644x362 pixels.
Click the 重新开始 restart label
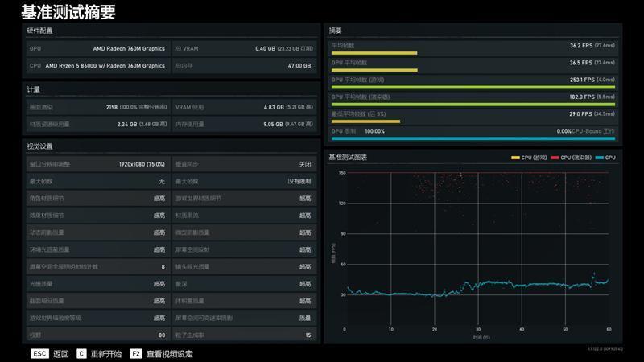click(x=106, y=353)
